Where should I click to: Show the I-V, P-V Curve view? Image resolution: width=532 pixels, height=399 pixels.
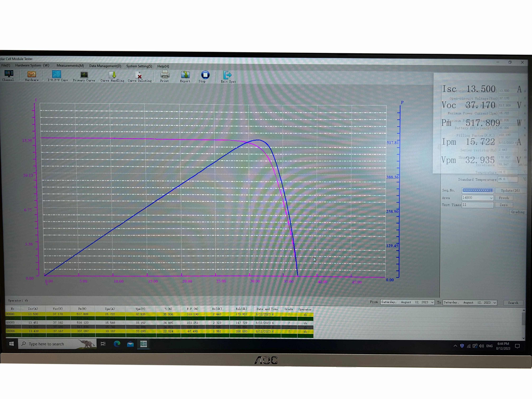58,76
